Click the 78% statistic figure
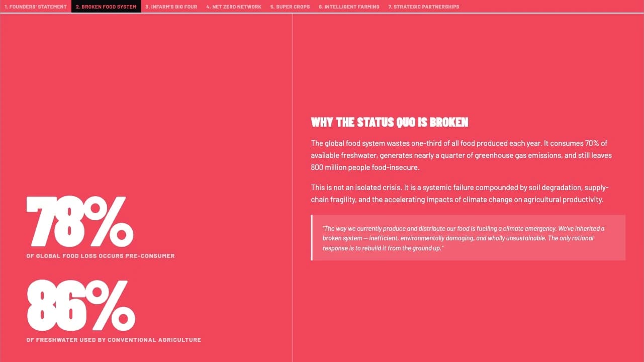This screenshot has width=644, height=362. coord(80,221)
